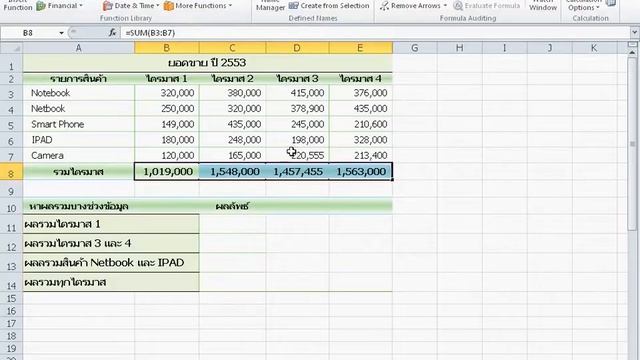The width and height of the screenshot is (640, 360).
Task: Click Create from Selection
Action: tap(329, 6)
